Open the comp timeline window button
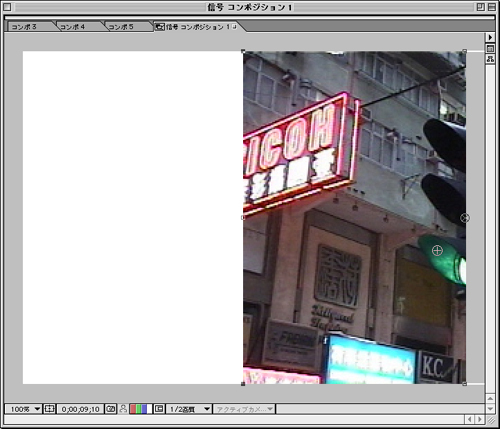500x429 pixels. (490, 49)
